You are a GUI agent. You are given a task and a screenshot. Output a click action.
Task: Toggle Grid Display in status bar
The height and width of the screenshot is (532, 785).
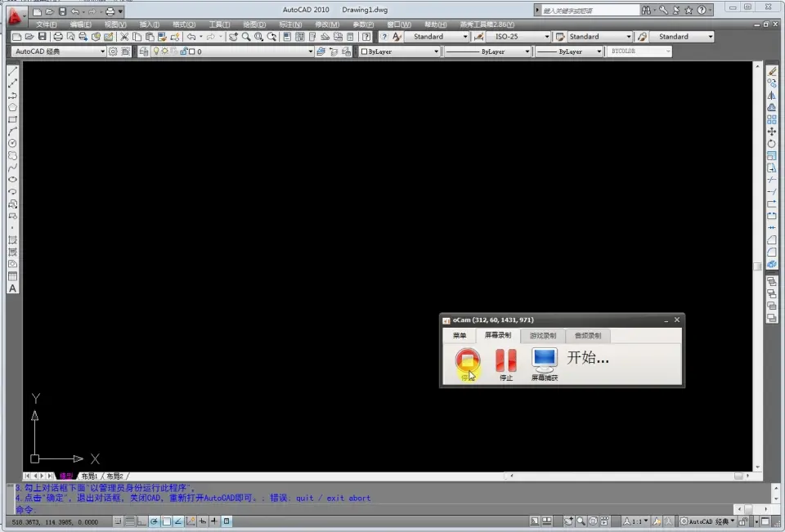[x=130, y=521]
